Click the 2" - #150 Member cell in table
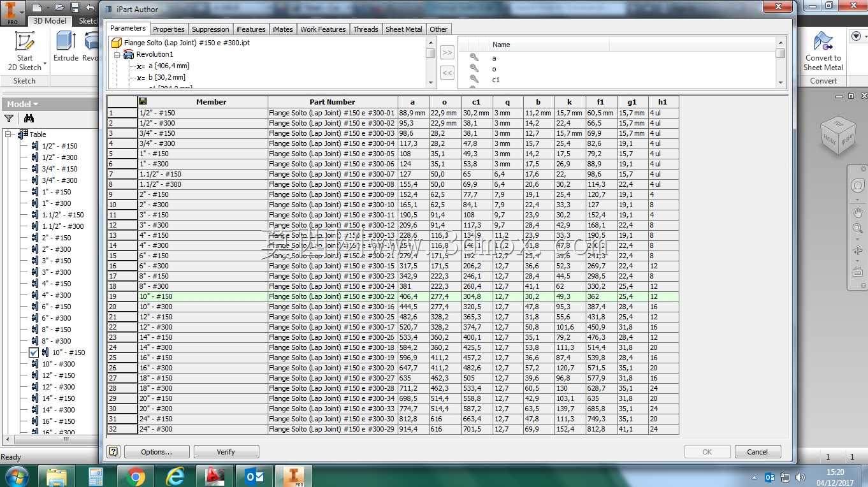 pos(203,194)
